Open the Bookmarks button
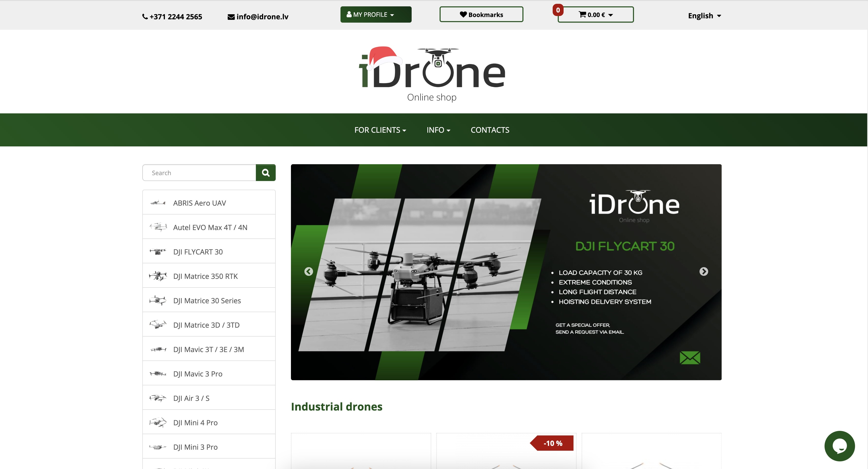Image resolution: width=868 pixels, height=469 pixels. (x=481, y=14)
